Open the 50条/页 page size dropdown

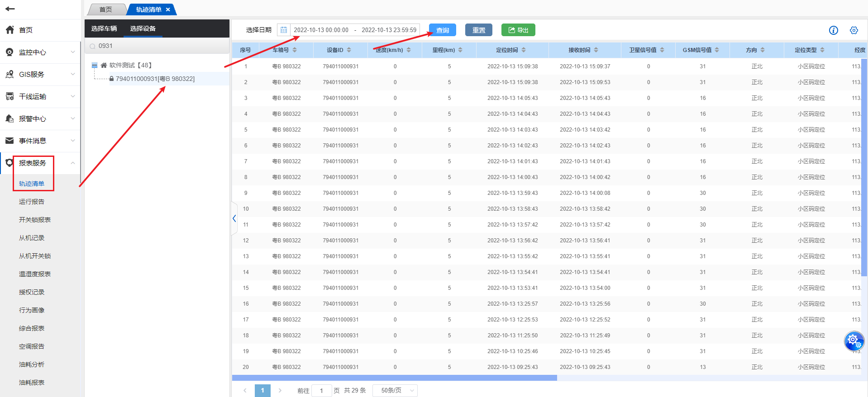point(395,390)
